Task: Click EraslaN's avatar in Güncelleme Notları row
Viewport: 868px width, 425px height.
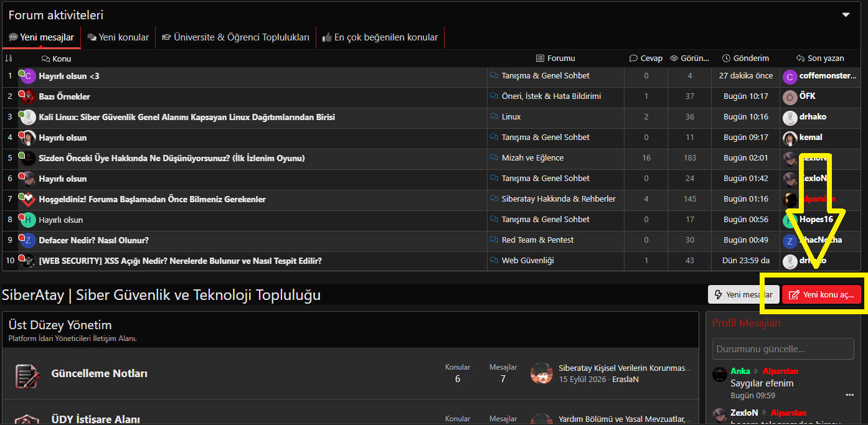Action: (x=542, y=373)
